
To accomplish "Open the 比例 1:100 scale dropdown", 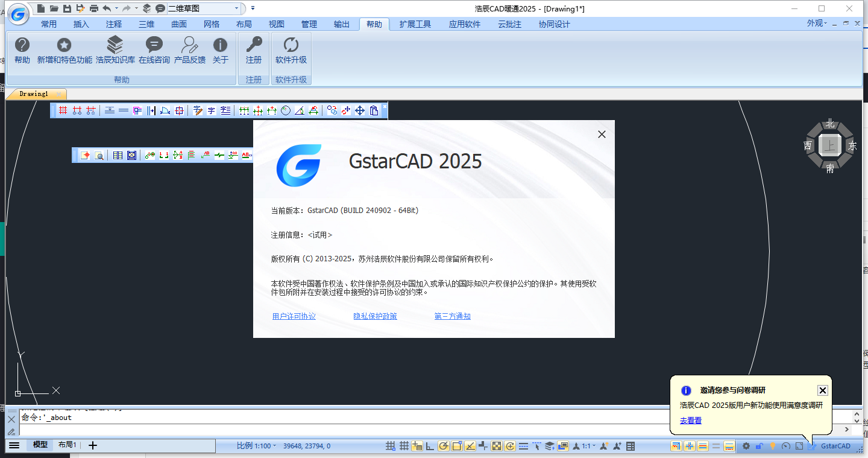I will pyautogui.click(x=256, y=446).
